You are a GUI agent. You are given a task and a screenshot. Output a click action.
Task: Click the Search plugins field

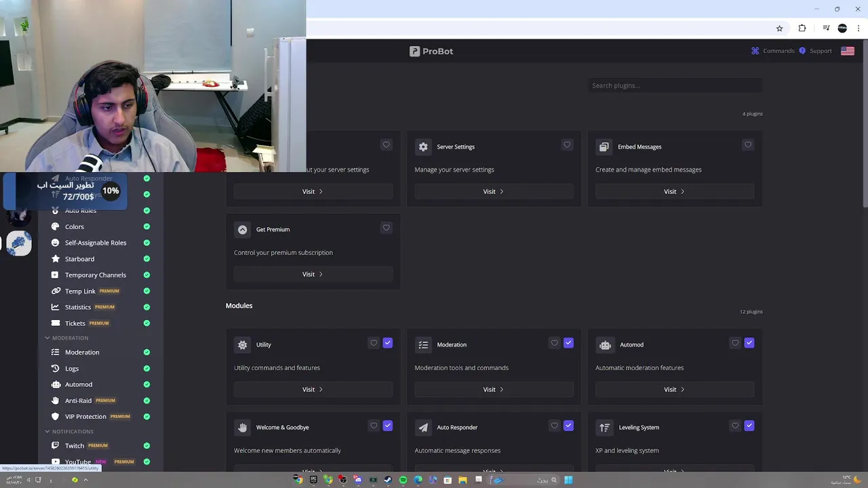(x=675, y=85)
